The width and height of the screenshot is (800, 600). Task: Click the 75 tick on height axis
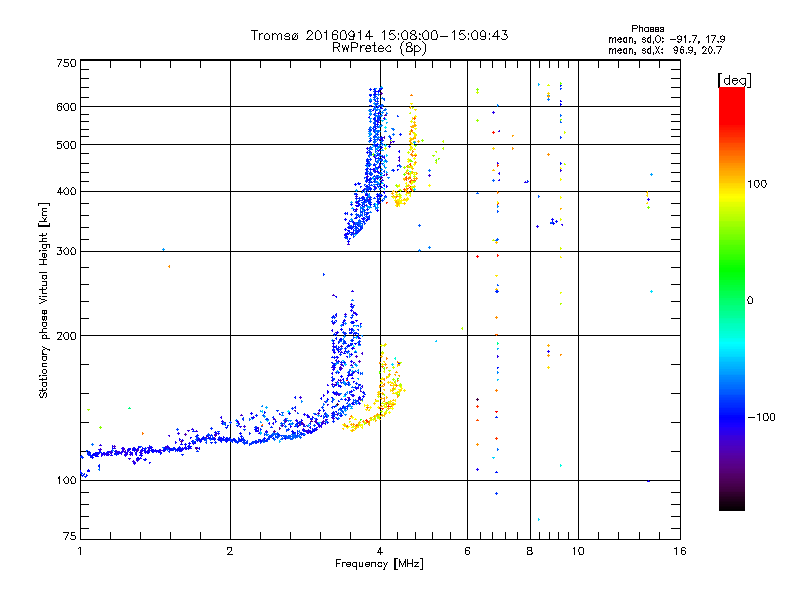(x=68, y=539)
